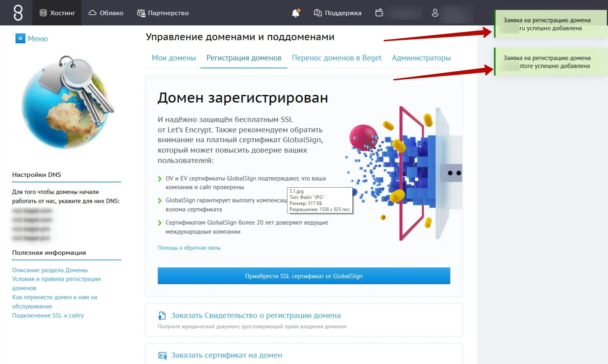Open Поддержка support menu
Image resolution: width=608 pixels, height=364 pixels.
click(x=337, y=13)
